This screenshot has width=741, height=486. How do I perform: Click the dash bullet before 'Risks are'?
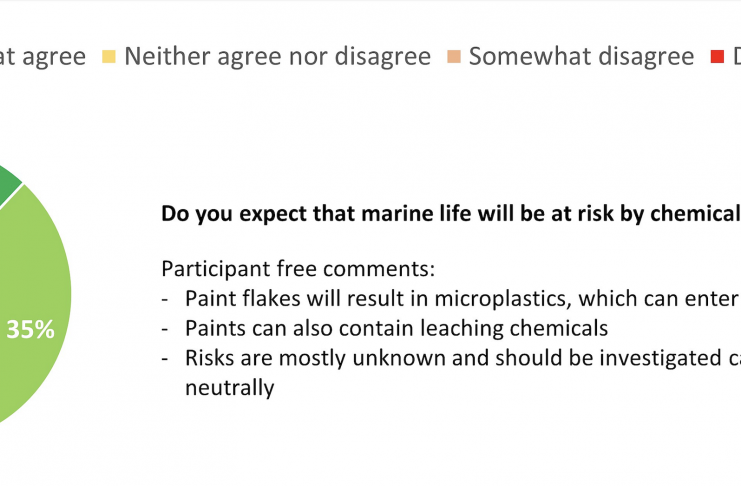(164, 359)
